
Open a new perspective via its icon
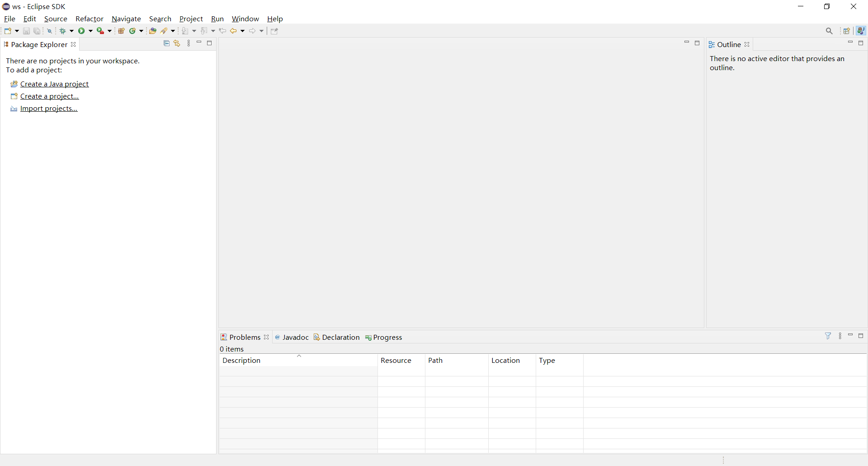click(x=848, y=31)
